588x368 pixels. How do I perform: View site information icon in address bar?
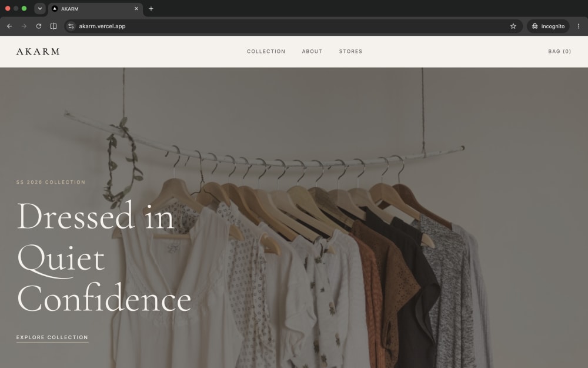point(71,26)
